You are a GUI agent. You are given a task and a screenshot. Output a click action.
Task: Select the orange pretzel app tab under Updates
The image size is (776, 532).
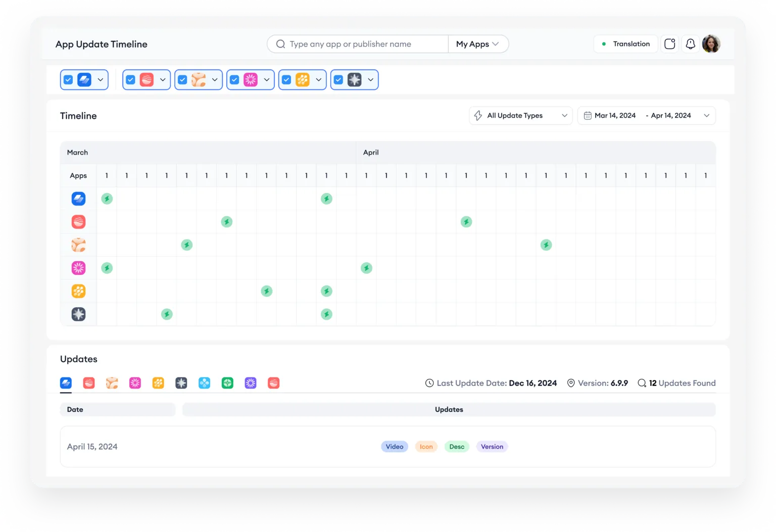(x=112, y=383)
